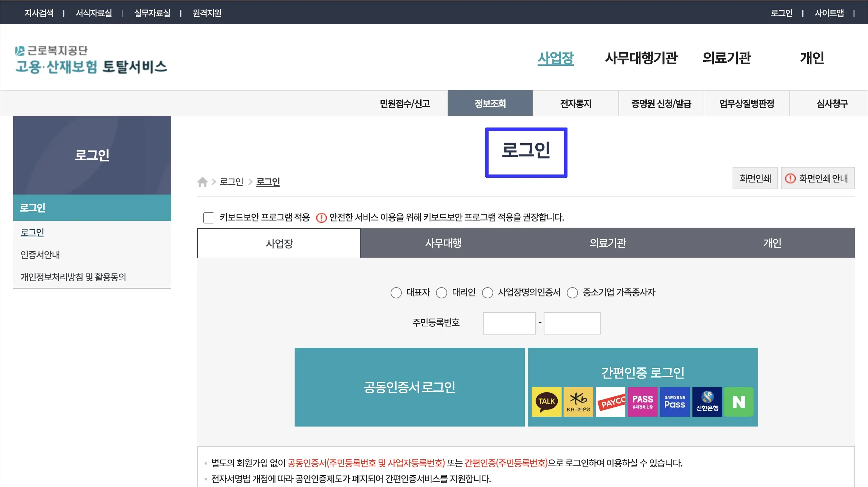Viewport: 868px width, 487px height.
Task: Enable 키보드보안 프로그램 적용 checkbox
Action: pyautogui.click(x=208, y=218)
